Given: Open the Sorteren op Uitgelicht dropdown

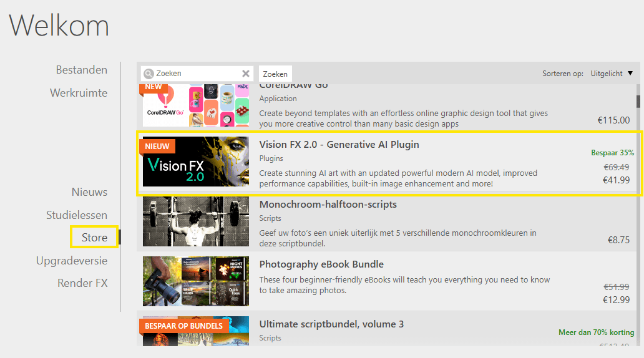Looking at the screenshot, I should pos(612,74).
